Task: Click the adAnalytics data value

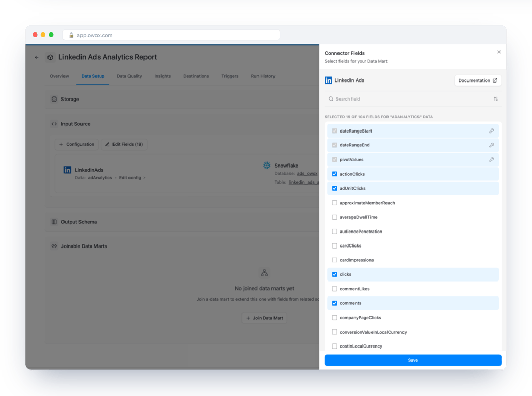Action: click(100, 178)
